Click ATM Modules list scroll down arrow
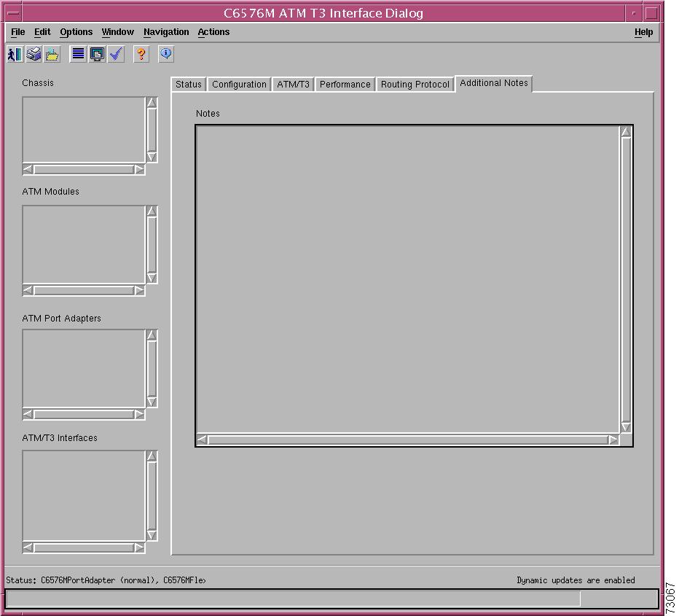679x616 pixels. 152,278
